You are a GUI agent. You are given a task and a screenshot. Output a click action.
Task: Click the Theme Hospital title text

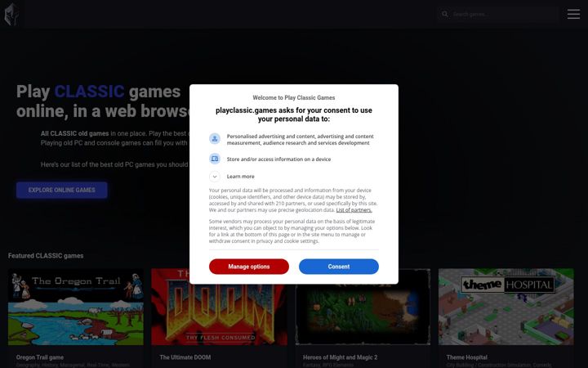467,357
